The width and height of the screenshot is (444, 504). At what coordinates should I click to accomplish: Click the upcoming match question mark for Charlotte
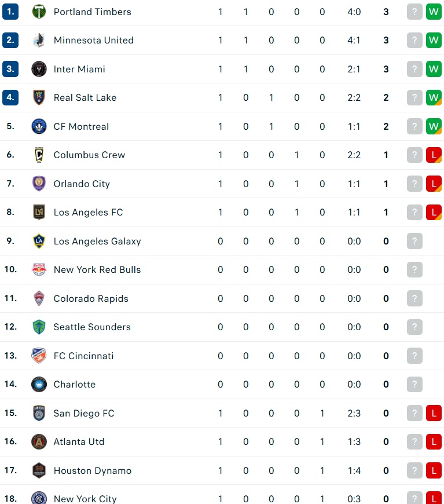click(x=414, y=384)
